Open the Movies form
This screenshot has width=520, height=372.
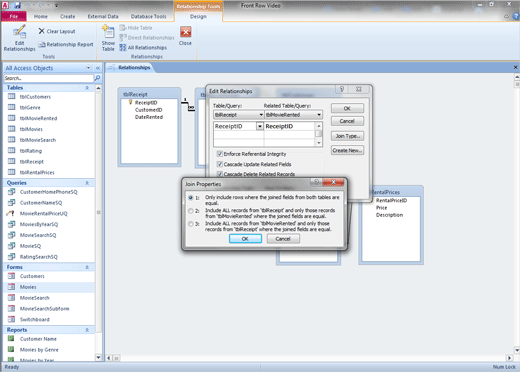coord(28,287)
